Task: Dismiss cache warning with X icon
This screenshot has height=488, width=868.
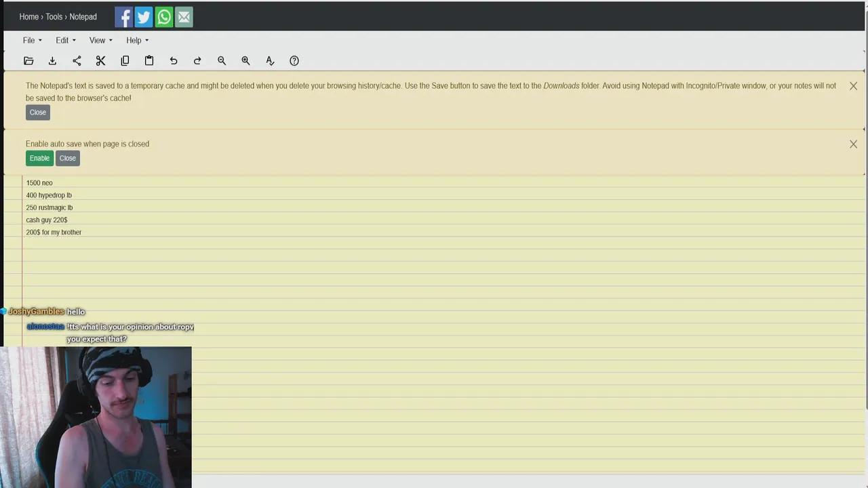Action: point(853,86)
